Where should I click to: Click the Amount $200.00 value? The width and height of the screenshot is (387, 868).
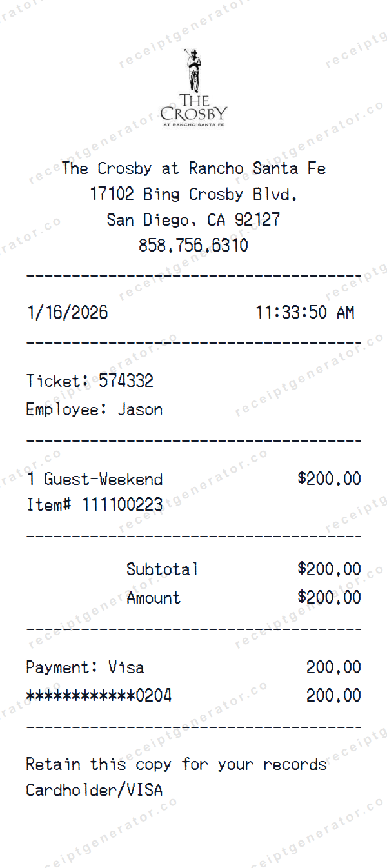coord(329,598)
